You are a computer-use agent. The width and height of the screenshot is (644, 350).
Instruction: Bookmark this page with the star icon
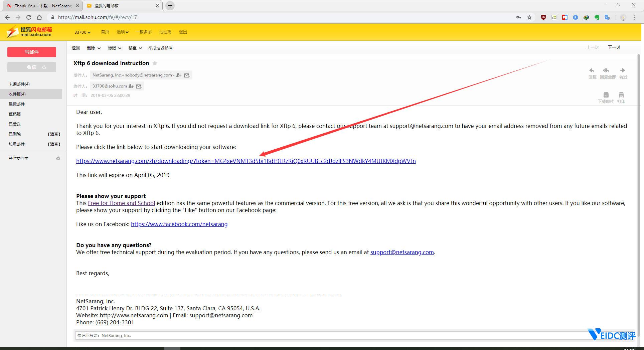529,17
